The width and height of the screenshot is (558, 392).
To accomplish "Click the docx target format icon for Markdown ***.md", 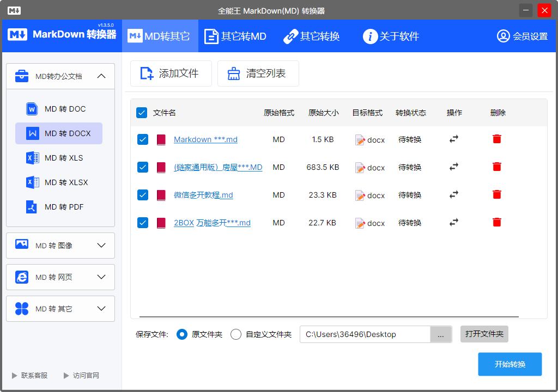I will tap(360, 140).
